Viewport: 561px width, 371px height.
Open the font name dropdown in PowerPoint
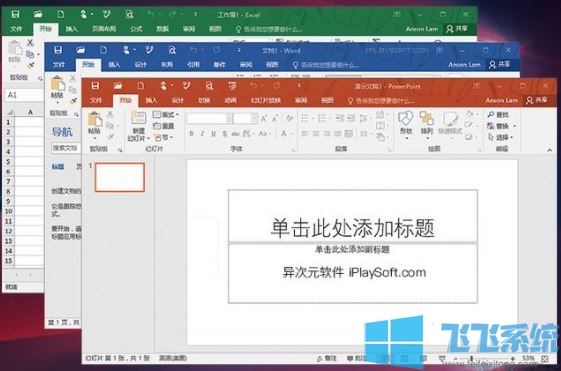click(x=229, y=118)
